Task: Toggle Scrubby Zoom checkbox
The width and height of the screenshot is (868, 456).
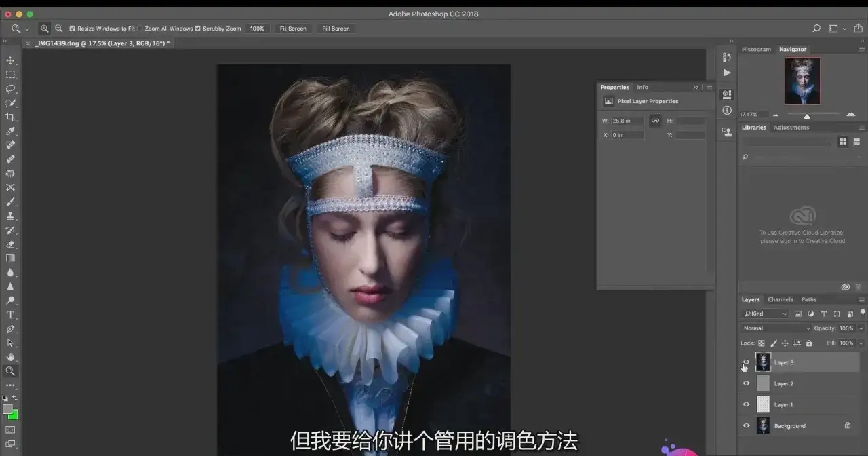Action: pos(198,28)
